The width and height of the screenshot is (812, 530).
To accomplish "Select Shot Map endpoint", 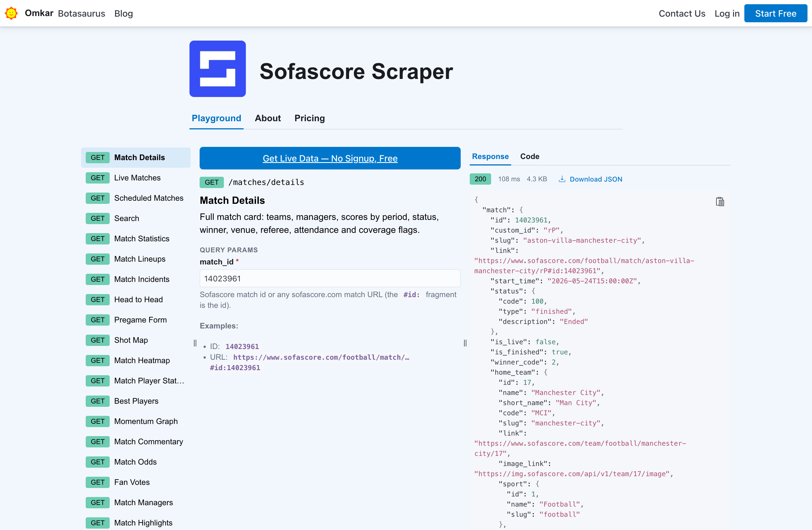I will [136, 340].
